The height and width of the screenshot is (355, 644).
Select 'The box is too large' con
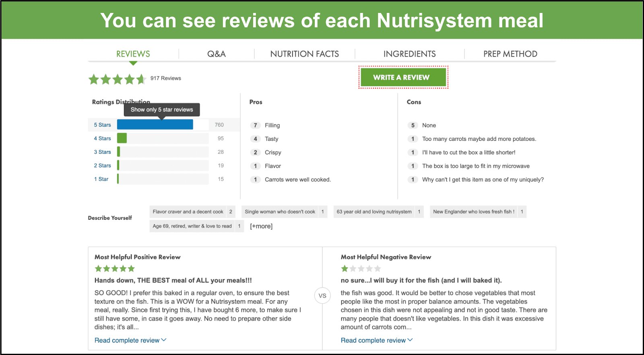[x=476, y=166]
